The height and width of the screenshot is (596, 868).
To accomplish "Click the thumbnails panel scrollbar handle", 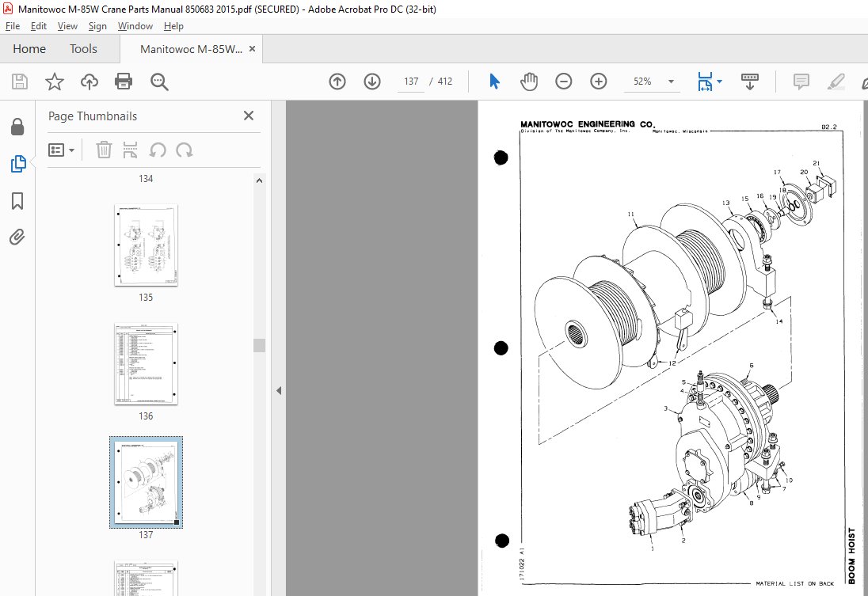I will [259, 345].
